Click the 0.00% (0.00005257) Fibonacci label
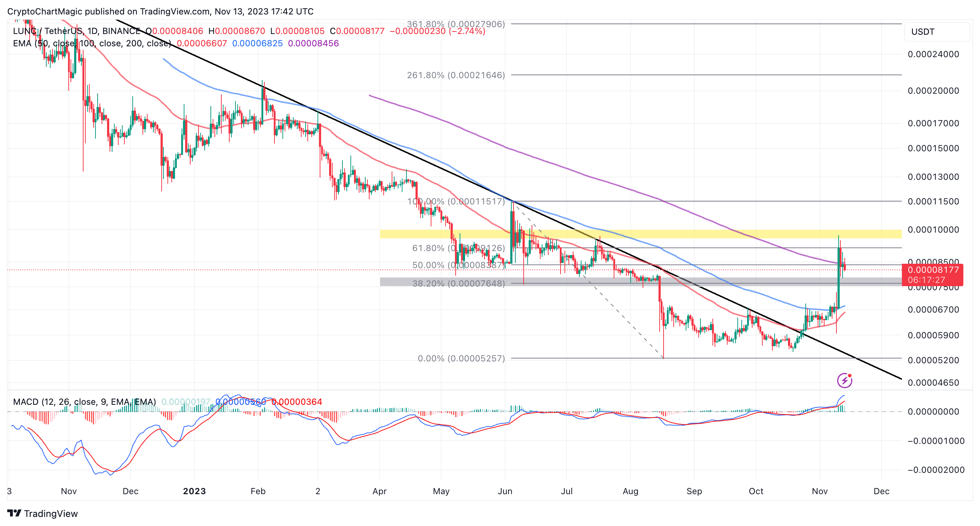The image size is (980, 526). pos(461,358)
